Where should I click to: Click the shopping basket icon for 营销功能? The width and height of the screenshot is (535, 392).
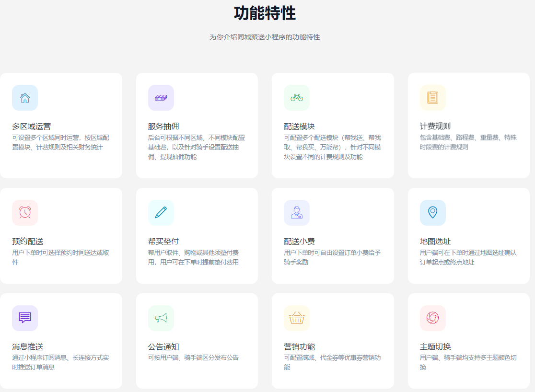click(x=297, y=318)
